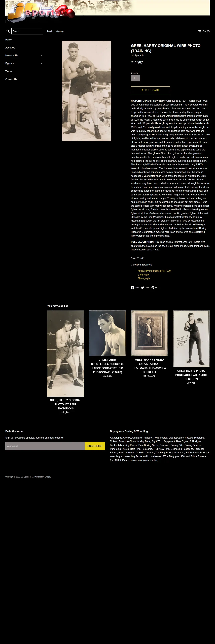Open Greb Harry Signed Large Format photo
This screenshot has width=215, height=644.
click(149, 333)
